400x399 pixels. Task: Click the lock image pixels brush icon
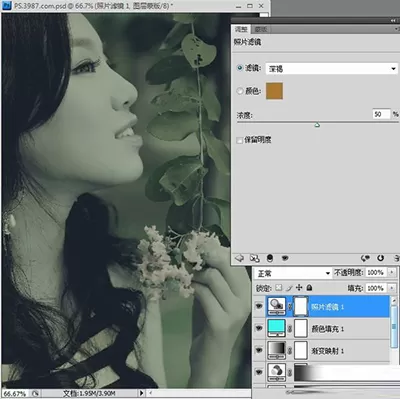pyautogui.click(x=289, y=288)
